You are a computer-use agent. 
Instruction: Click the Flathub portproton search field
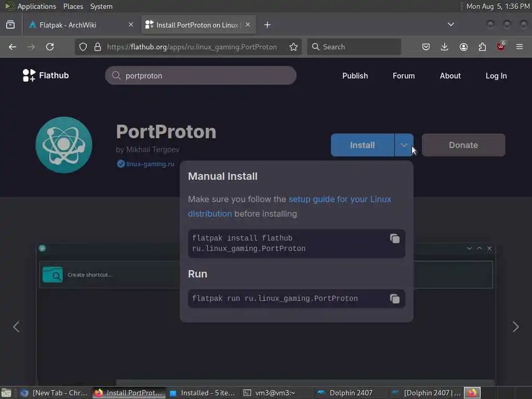(201, 76)
